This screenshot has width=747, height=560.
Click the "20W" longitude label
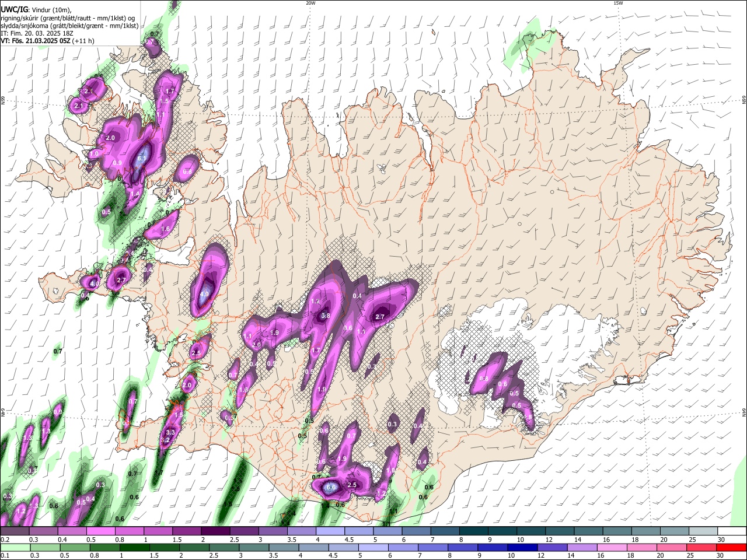pos(310,3)
